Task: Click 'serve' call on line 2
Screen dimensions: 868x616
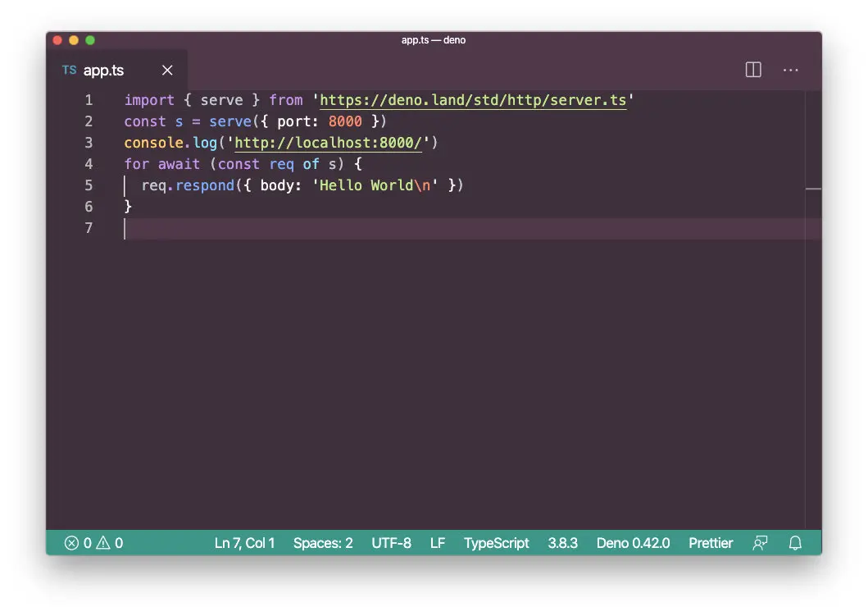Action: pos(230,121)
